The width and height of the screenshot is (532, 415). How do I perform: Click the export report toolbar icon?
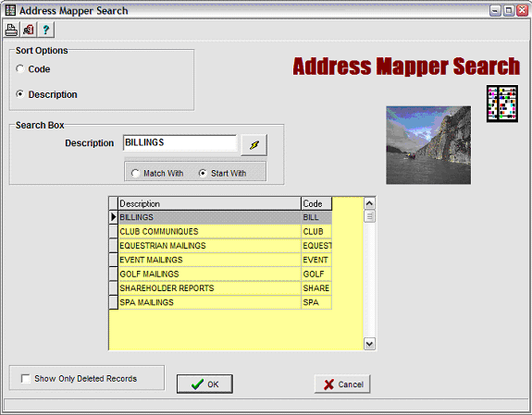pyautogui.click(x=29, y=30)
